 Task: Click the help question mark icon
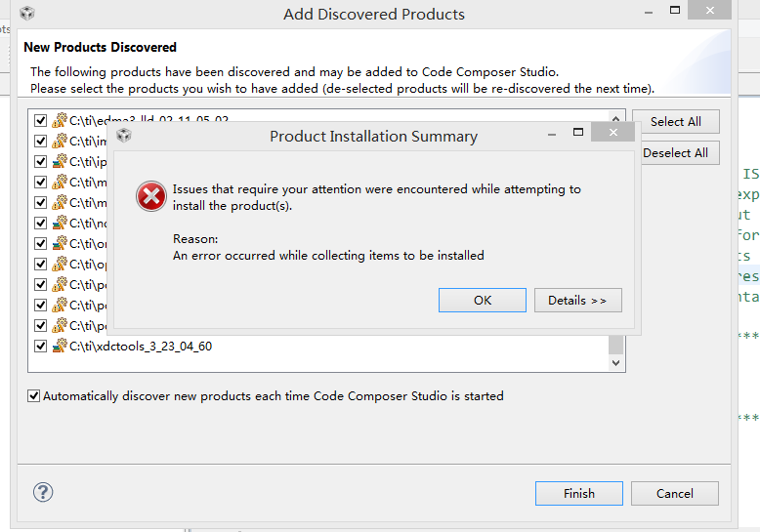43,492
